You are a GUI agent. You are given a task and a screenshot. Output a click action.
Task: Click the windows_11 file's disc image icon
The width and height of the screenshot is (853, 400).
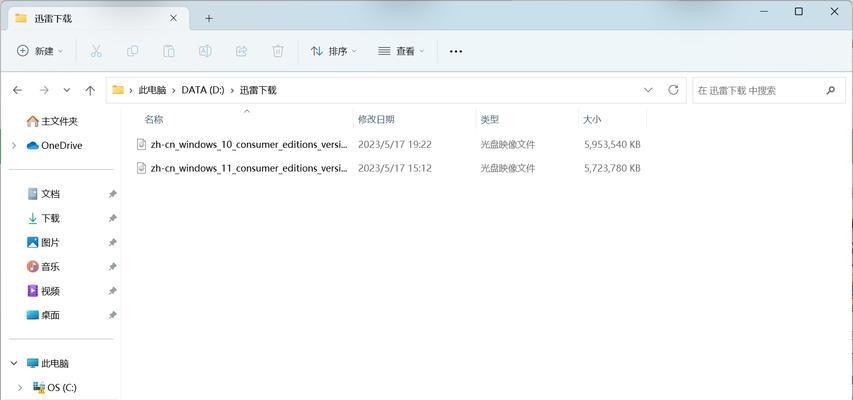click(x=141, y=169)
